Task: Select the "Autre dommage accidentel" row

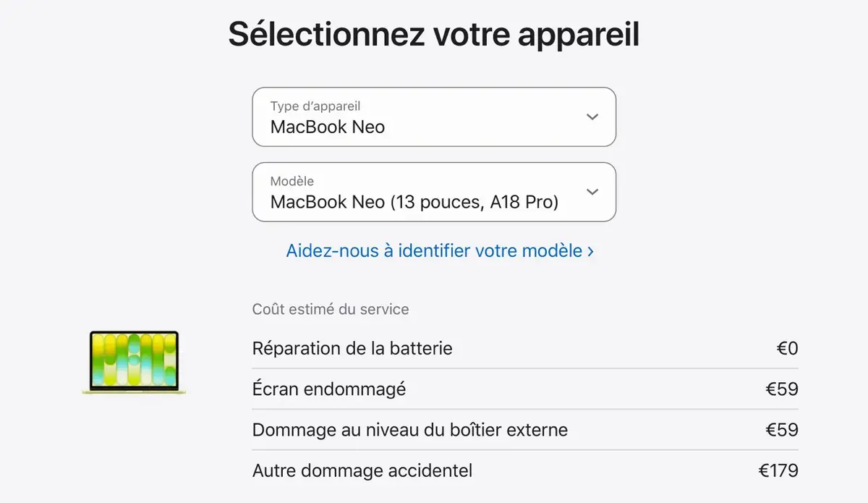Action: 362,470
